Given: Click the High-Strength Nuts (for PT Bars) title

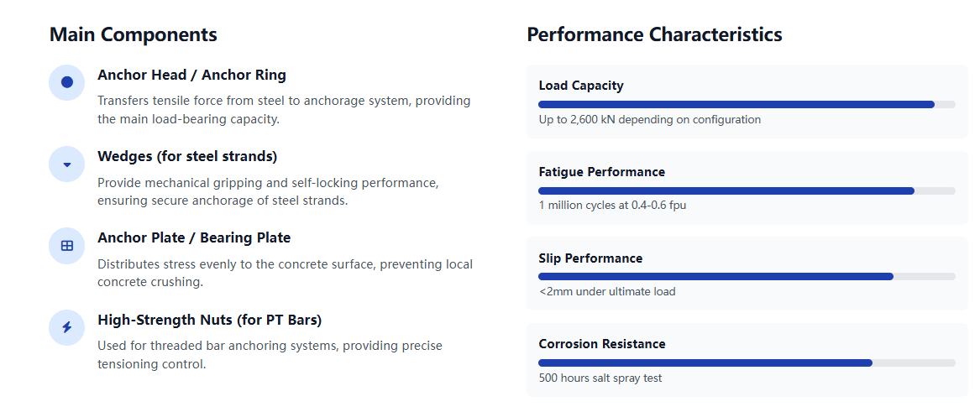Looking at the screenshot, I should (x=209, y=320).
